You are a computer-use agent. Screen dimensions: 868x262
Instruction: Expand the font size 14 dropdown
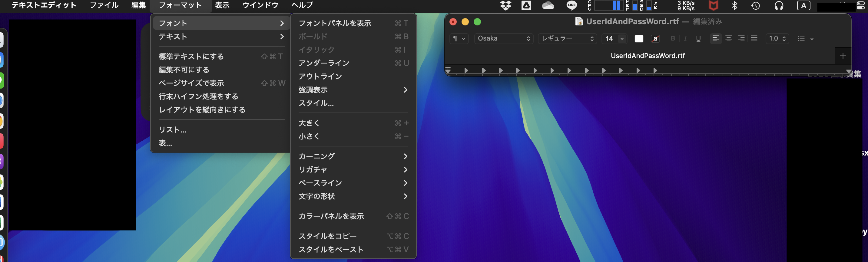coord(622,39)
